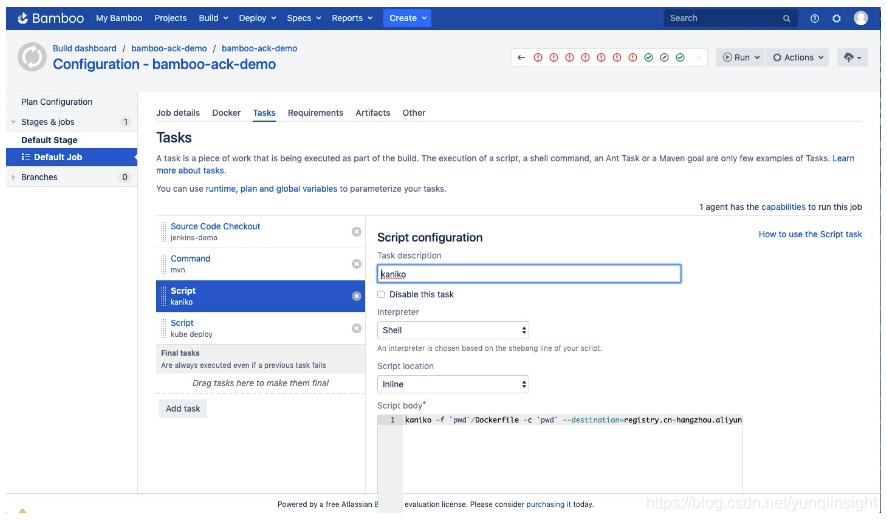Select the kube deploy Script task
Screen dimensions: 887x521
click(x=260, y=328)
